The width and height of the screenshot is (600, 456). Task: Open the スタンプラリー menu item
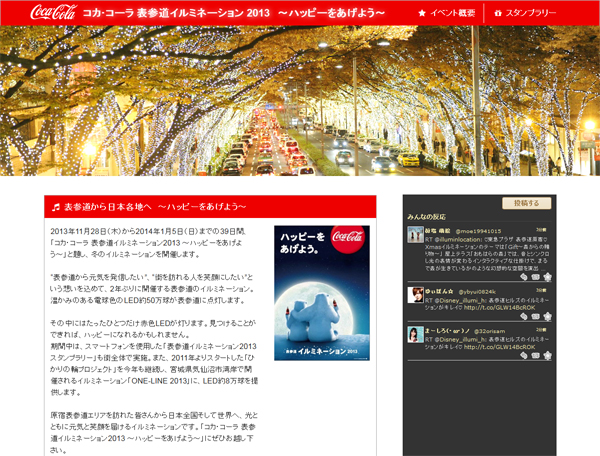point(531,13)
